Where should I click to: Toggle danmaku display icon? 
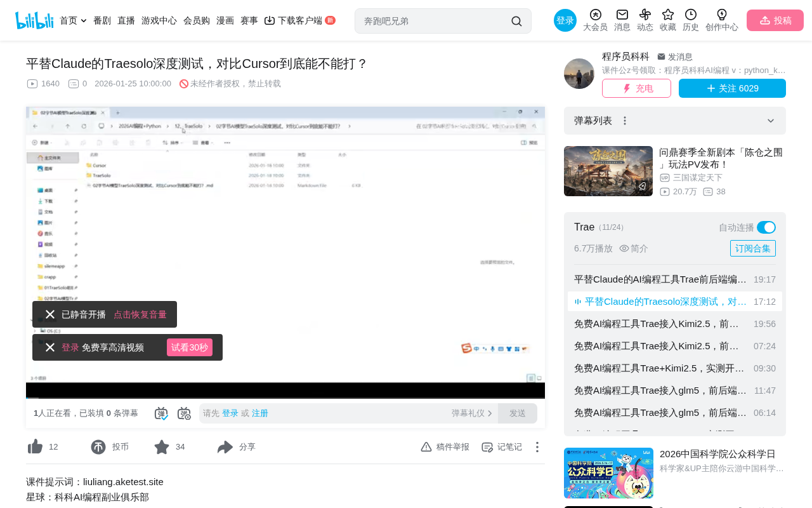161,413
